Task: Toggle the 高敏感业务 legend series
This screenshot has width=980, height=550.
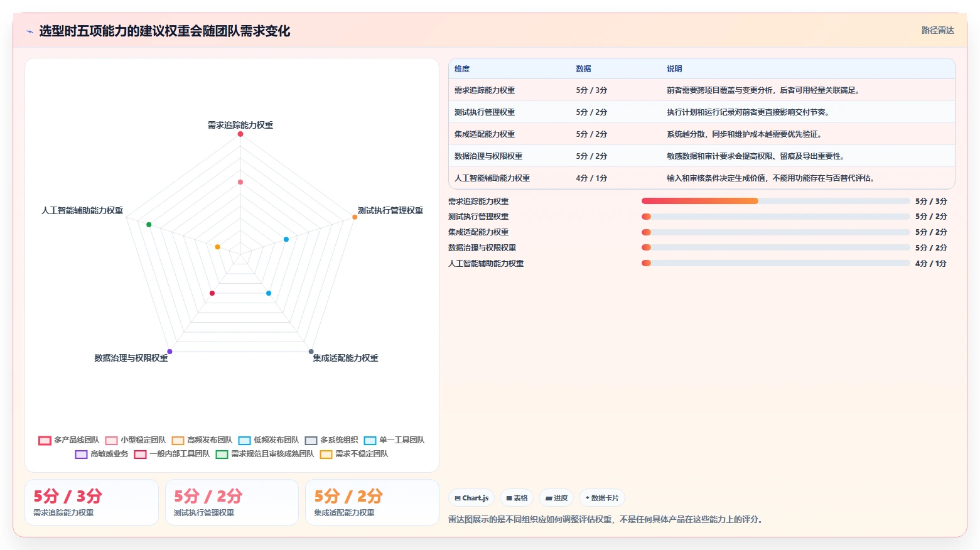Action: [x=102, y=454]
